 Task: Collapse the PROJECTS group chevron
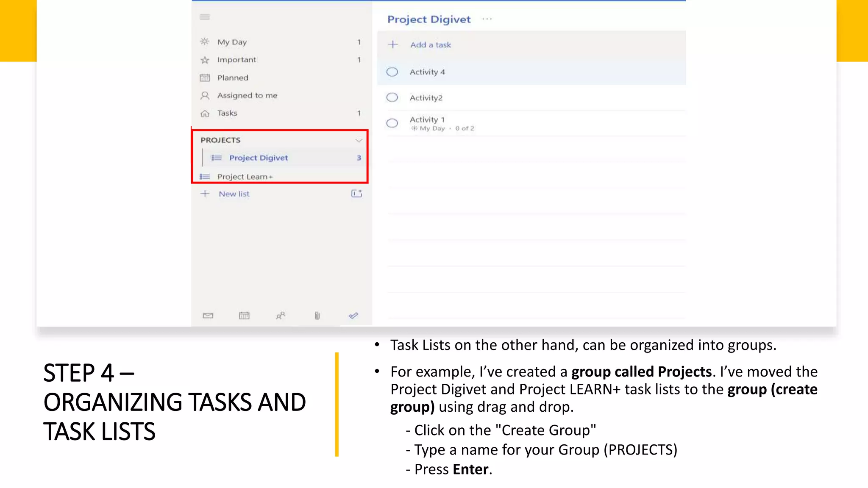pyautogui.click(x=359, y=140)
